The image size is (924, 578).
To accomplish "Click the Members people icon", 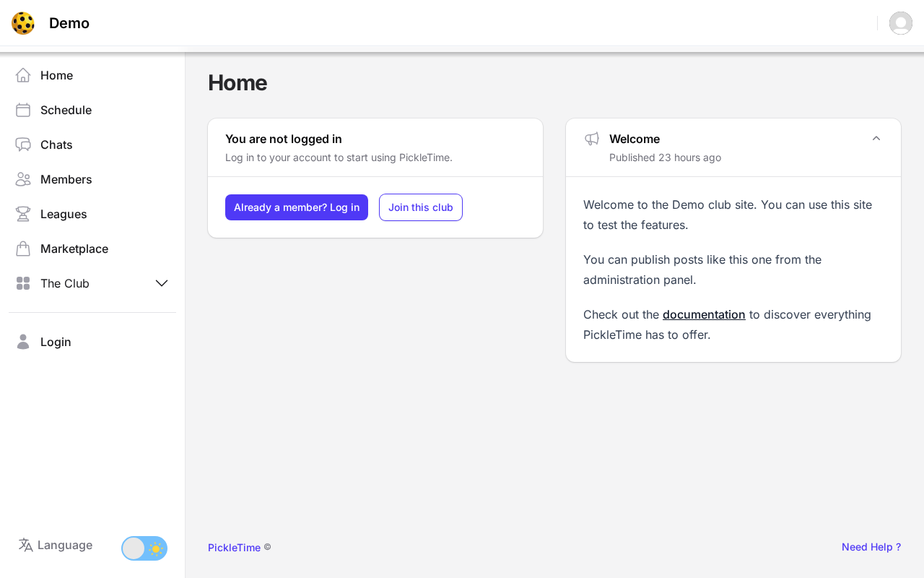I will [x=23, y=179].
